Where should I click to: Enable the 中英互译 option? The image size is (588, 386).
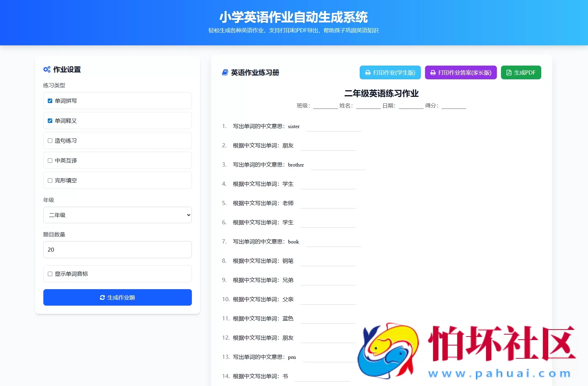pos(50,160)
